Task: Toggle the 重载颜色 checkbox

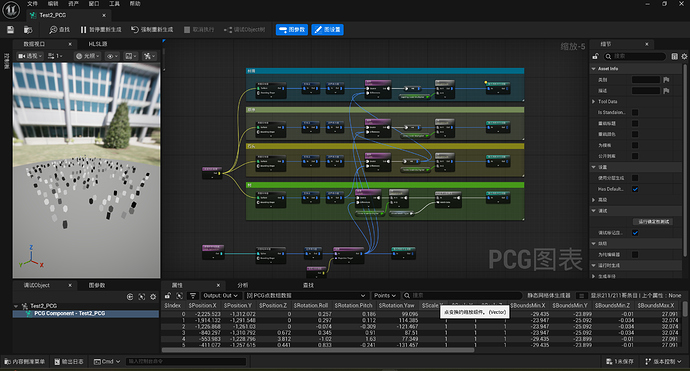Action: (x=635, y=134)
